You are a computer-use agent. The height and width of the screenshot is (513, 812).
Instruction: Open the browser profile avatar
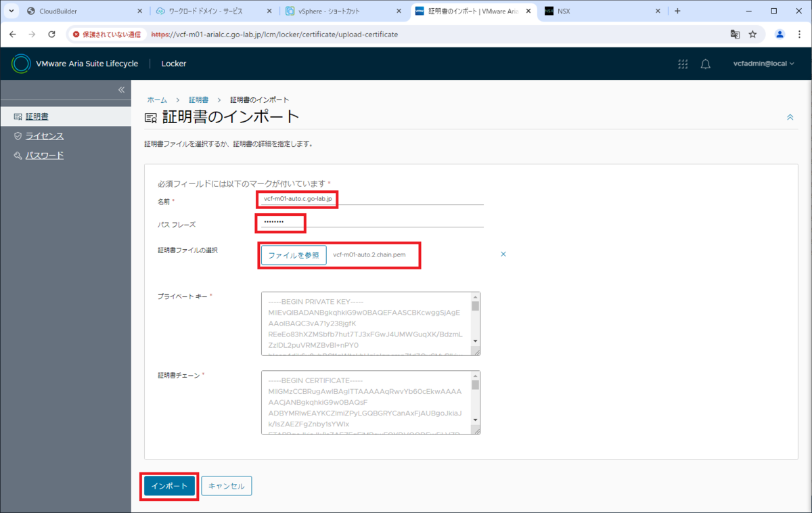coord(780,34)
